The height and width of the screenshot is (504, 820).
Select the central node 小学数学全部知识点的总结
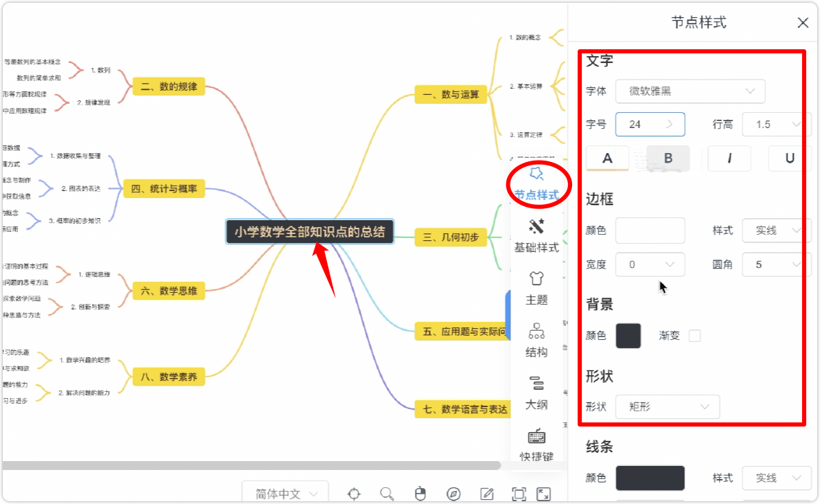(x=310, y=232)
